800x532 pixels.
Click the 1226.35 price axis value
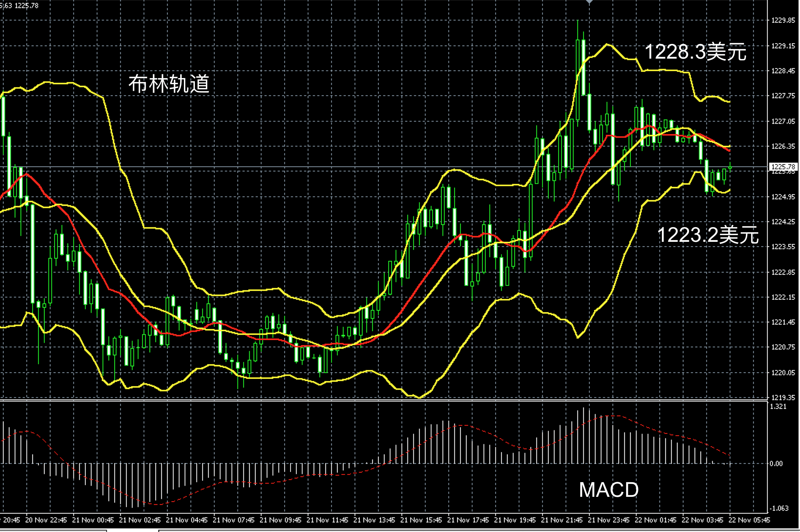tap(783, 146)
